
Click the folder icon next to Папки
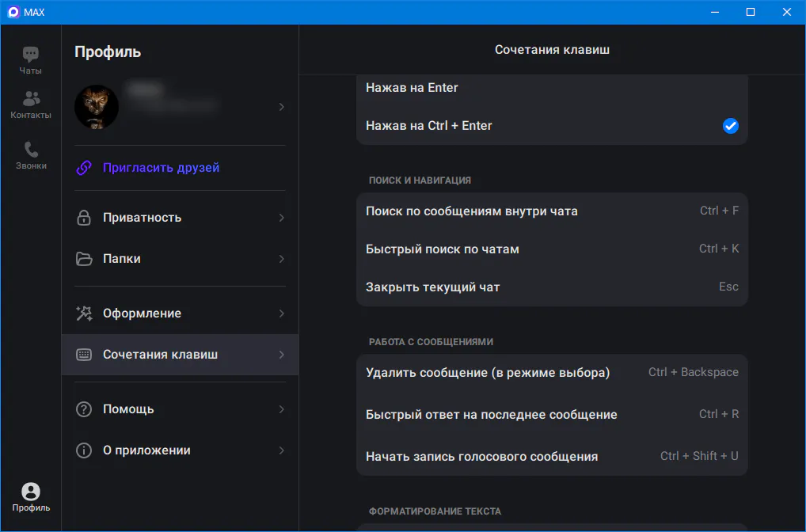point(84,259)
